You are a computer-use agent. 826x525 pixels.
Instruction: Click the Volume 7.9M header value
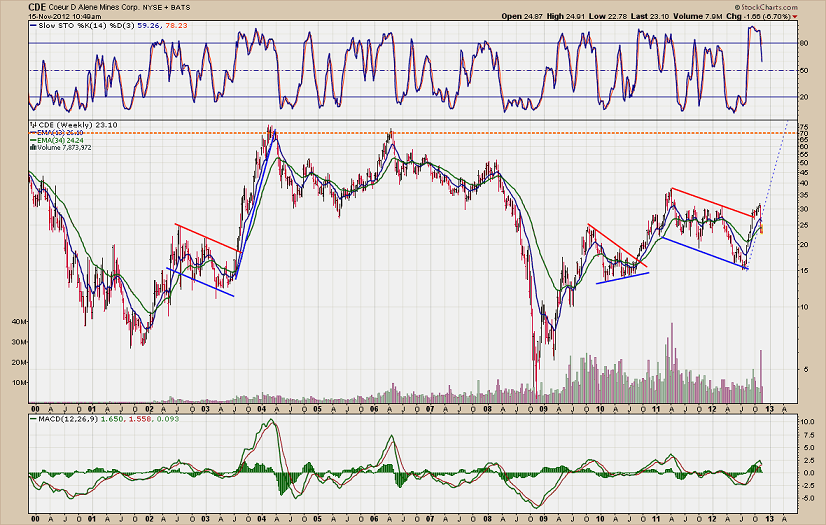[x=697, y=16]
